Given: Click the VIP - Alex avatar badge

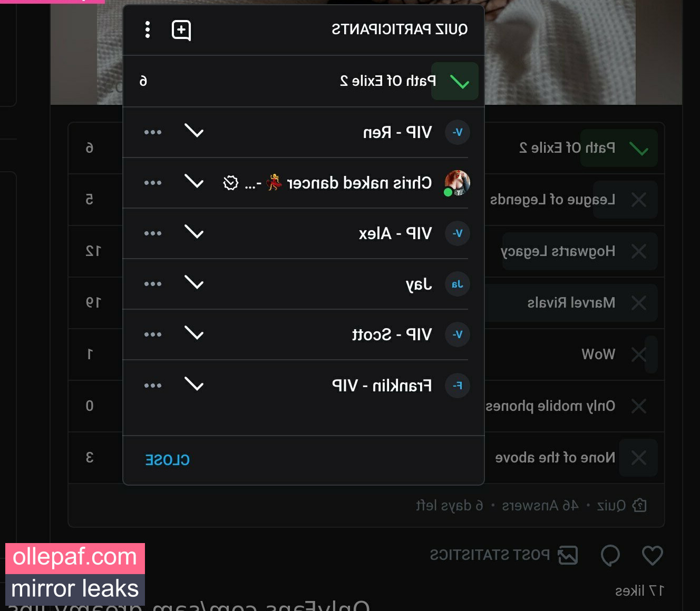Looking at the screenshot, I should click(458, 233).
